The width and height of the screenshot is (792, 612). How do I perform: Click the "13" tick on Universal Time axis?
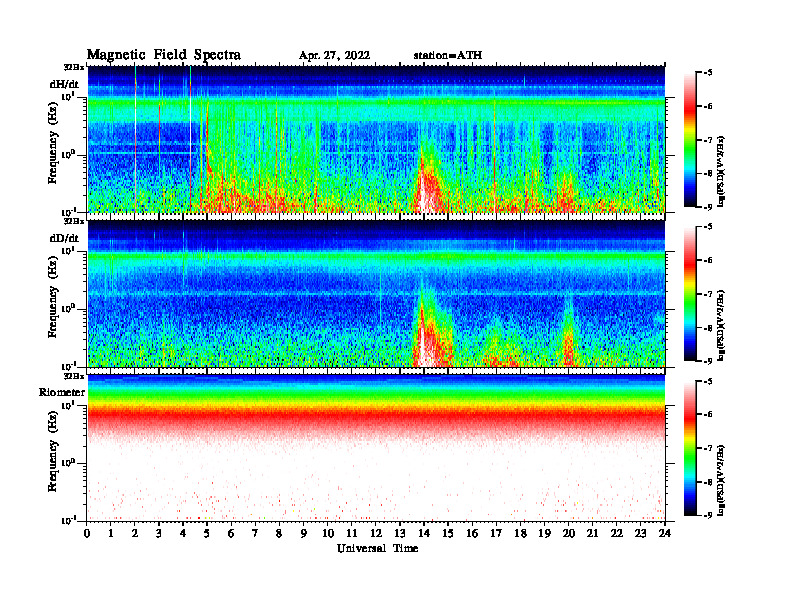tap(400, 533)
